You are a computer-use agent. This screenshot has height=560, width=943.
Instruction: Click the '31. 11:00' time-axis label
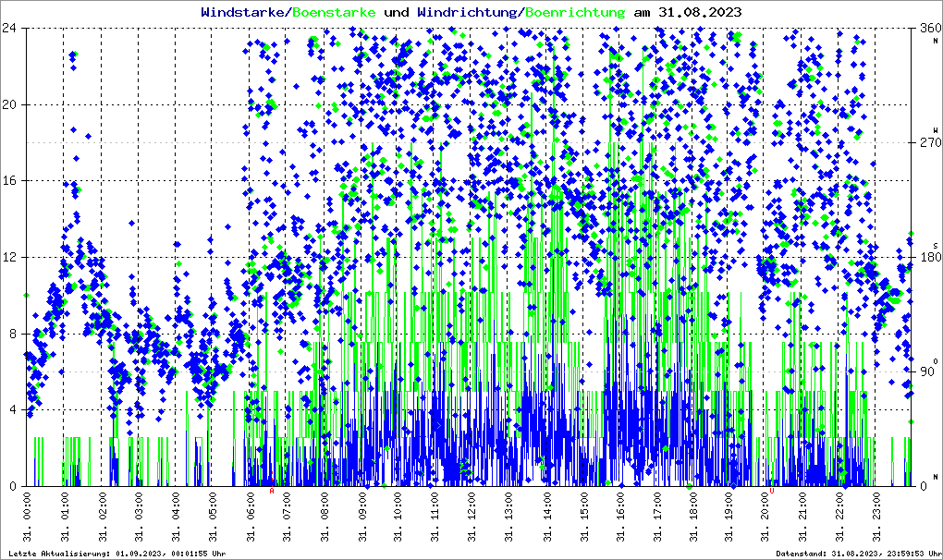tap(435, 517)
